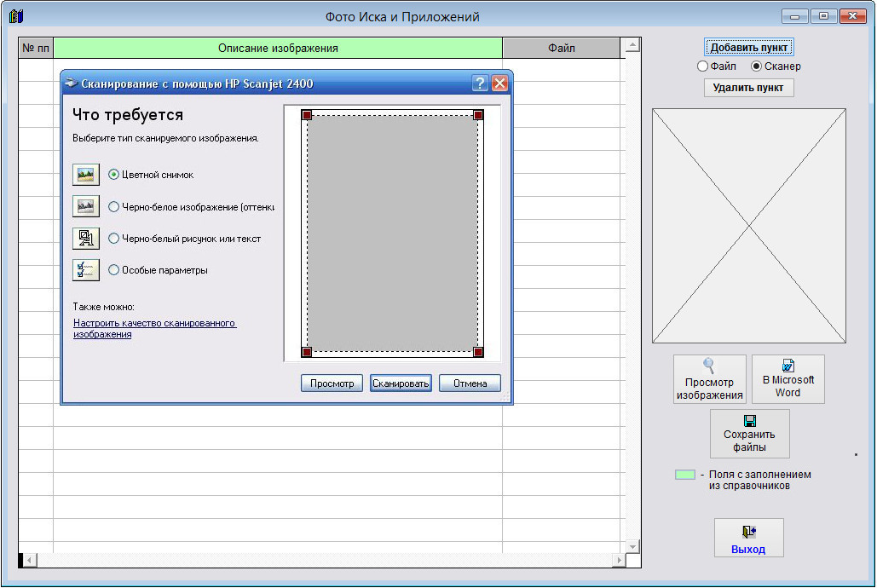Image resolution: width=877 pixels, height=588 pixels.
Task: Click the empty image preview placeholder
Action: pyautogui.click(x=749, y=226)
